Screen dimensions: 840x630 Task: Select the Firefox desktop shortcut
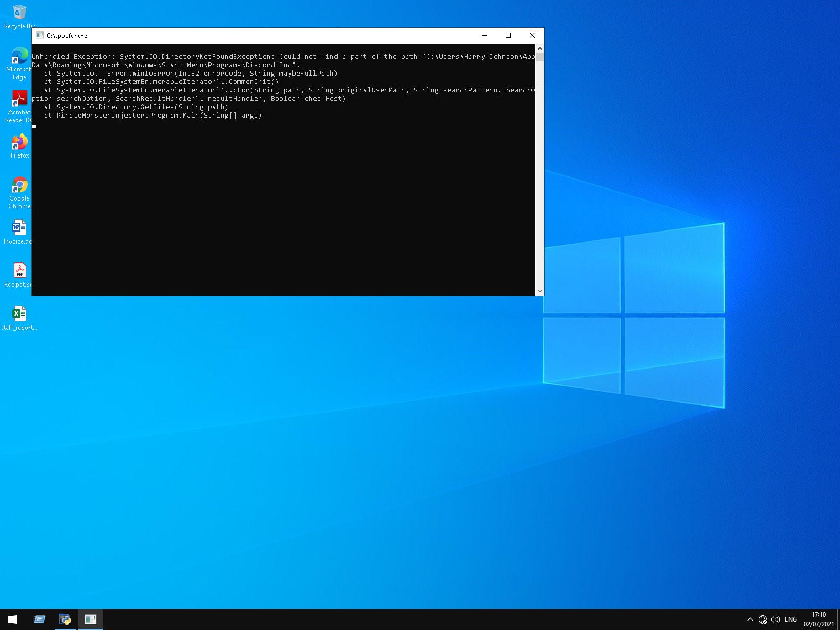click(x=19, y=146)
